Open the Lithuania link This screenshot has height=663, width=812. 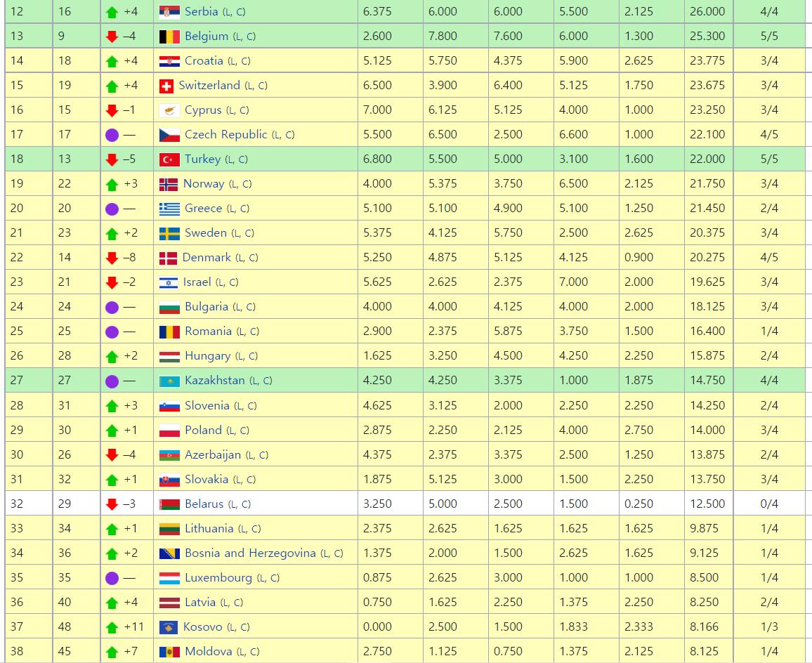[x=209, y=528]
